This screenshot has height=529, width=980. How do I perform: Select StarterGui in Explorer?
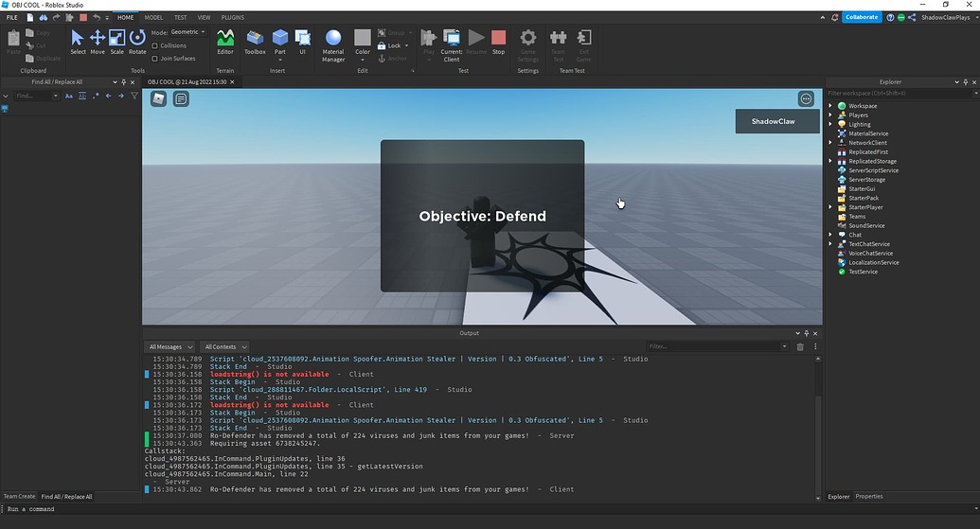coord(862,188)
